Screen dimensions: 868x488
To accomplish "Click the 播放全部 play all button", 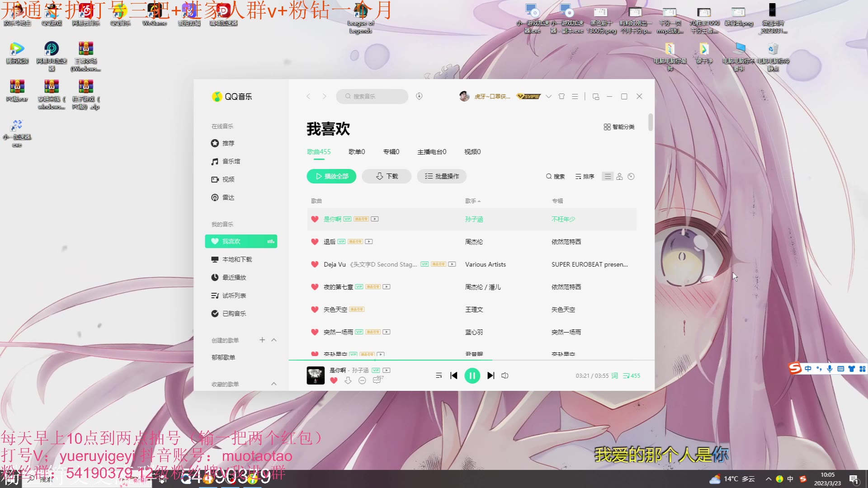I will [331, 176].
